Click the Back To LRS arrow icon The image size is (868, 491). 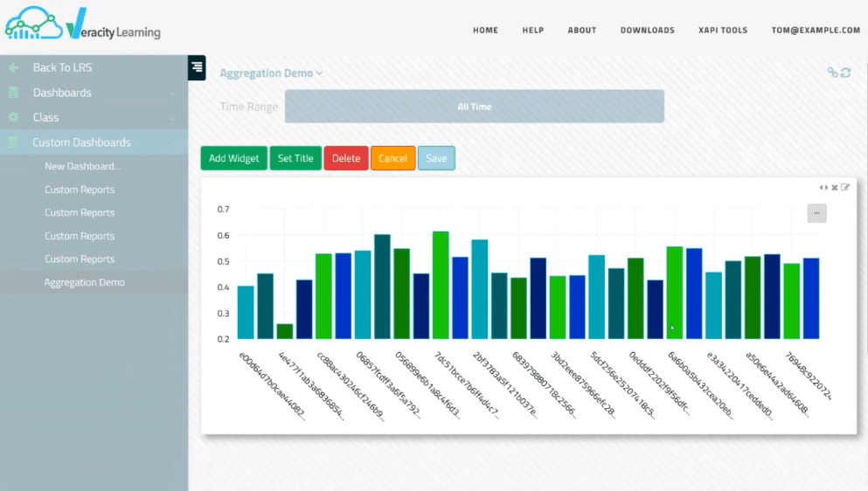(x=14, y=67)
